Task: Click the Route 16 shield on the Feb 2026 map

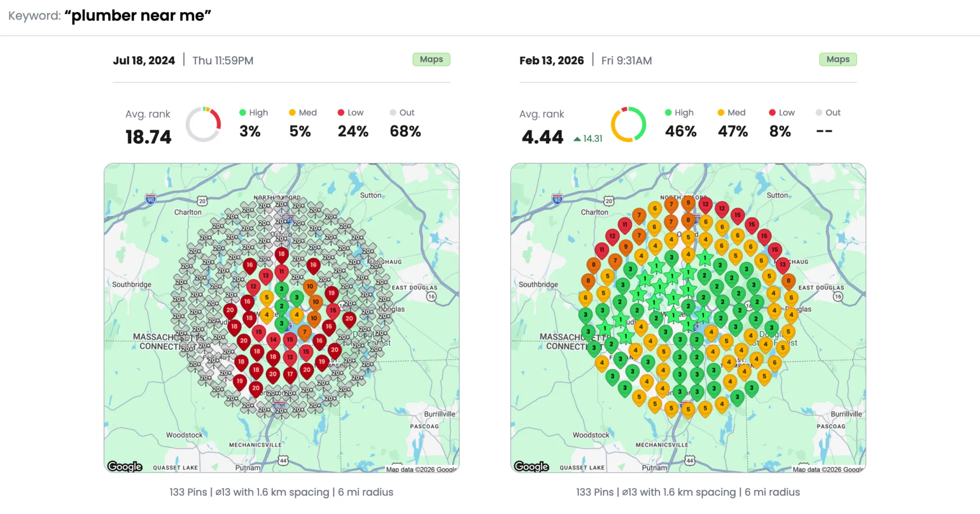Action: 838,296
